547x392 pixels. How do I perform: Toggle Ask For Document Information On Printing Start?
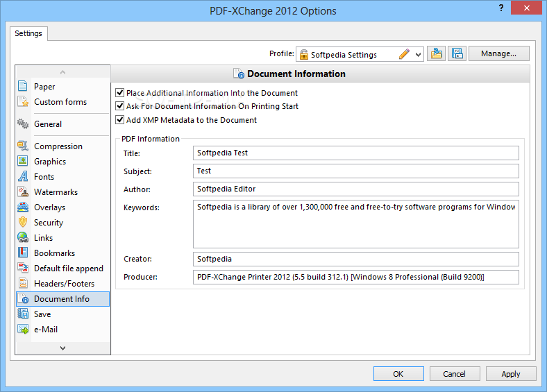coord(119,105)
